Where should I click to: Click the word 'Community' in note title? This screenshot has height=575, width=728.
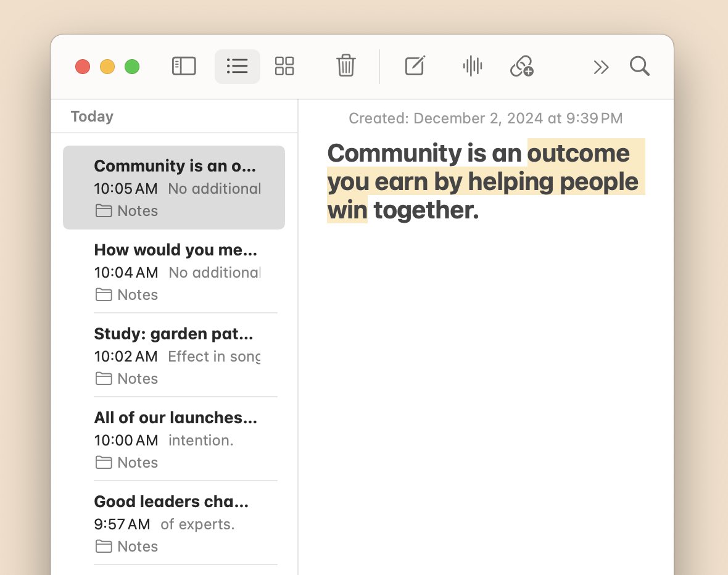tap(395, 153)
